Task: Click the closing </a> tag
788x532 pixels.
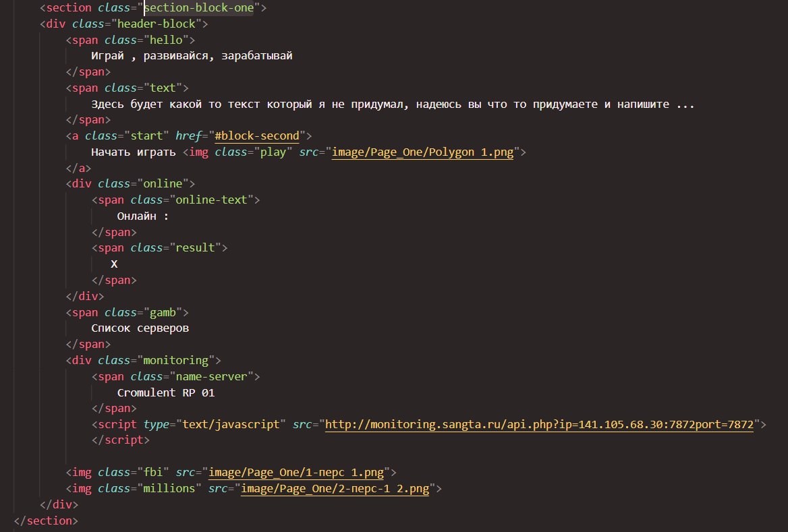Action: point(78,169)
